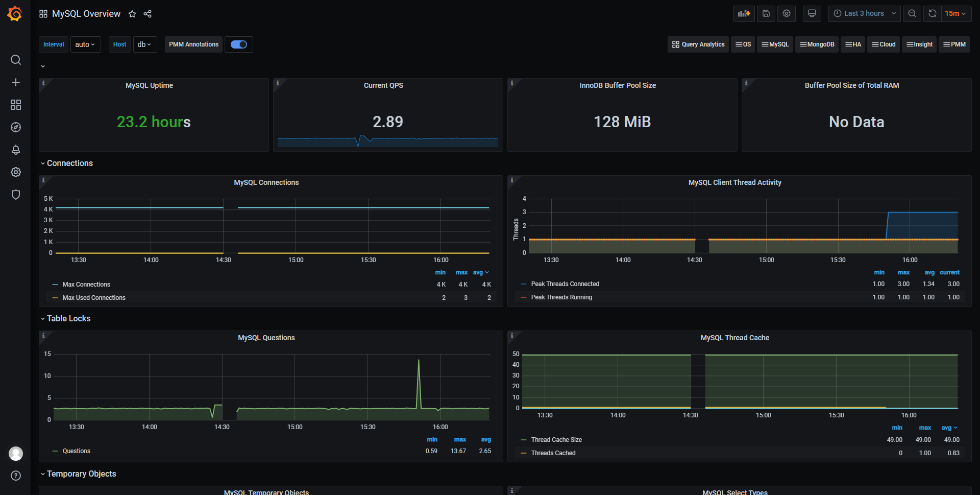Viewport: 980px width, 495px height.
Task: Toggle Max Connections series in legend
Action: (x=86, y=285)
